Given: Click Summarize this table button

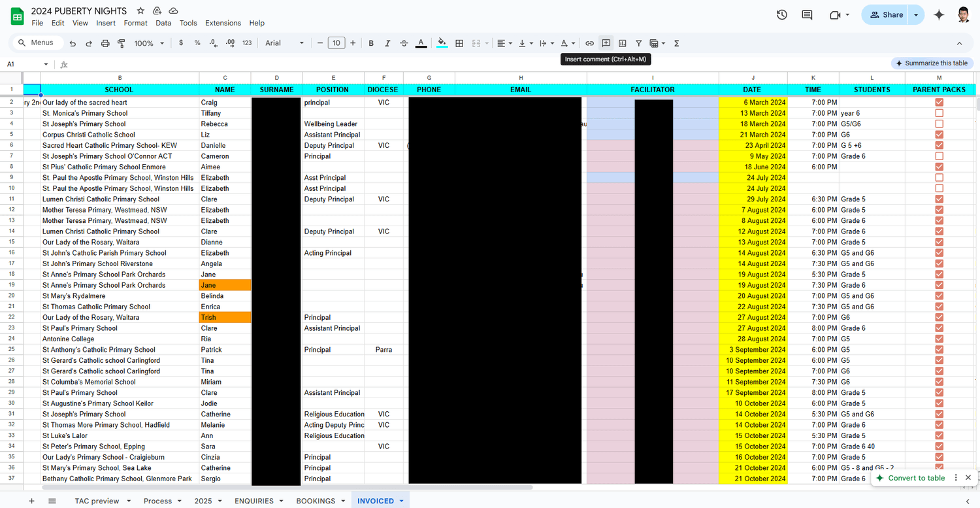Looking at the screenshot, I should (932, 63).
